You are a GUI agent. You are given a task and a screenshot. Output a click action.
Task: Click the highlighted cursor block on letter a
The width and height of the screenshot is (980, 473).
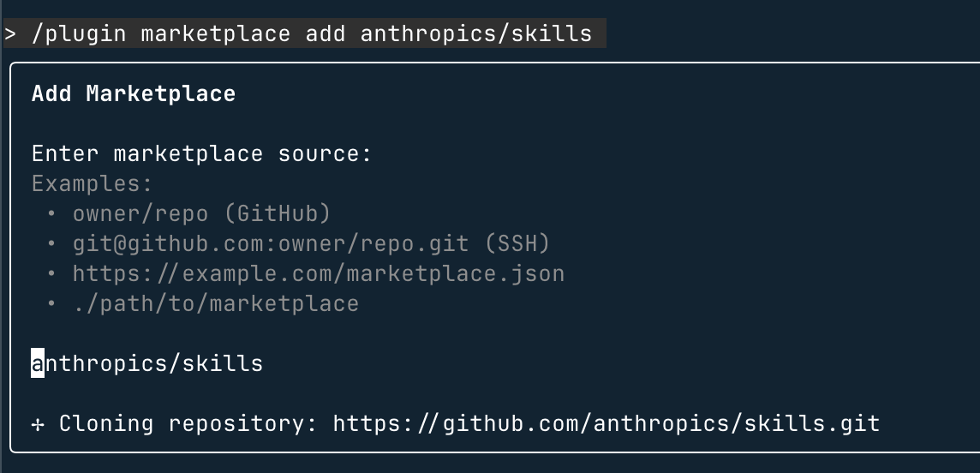(x=39, y=363)
